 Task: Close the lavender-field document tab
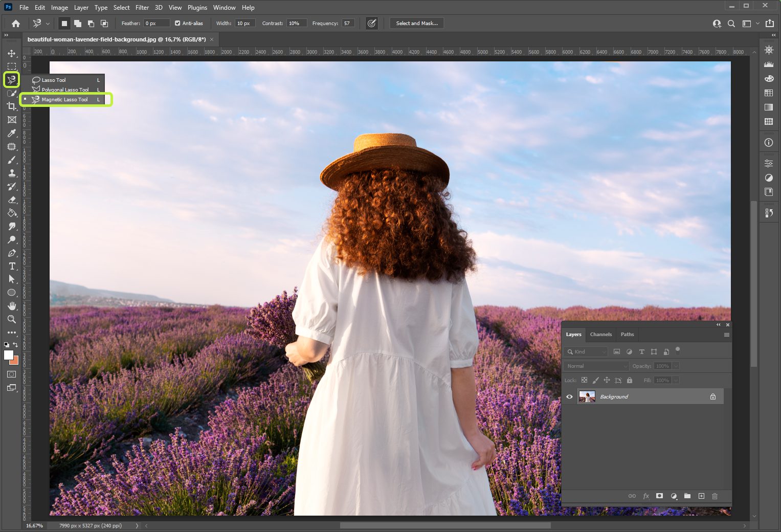pos(212,39)
